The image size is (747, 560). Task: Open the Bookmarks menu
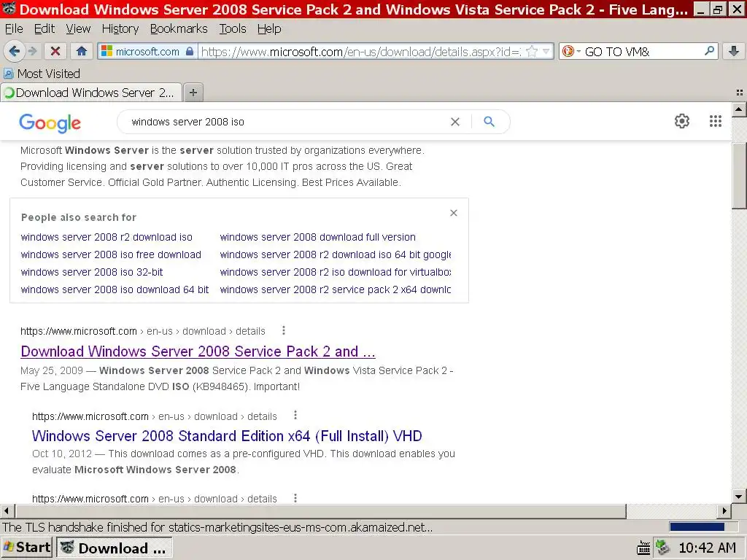point(179,29)
